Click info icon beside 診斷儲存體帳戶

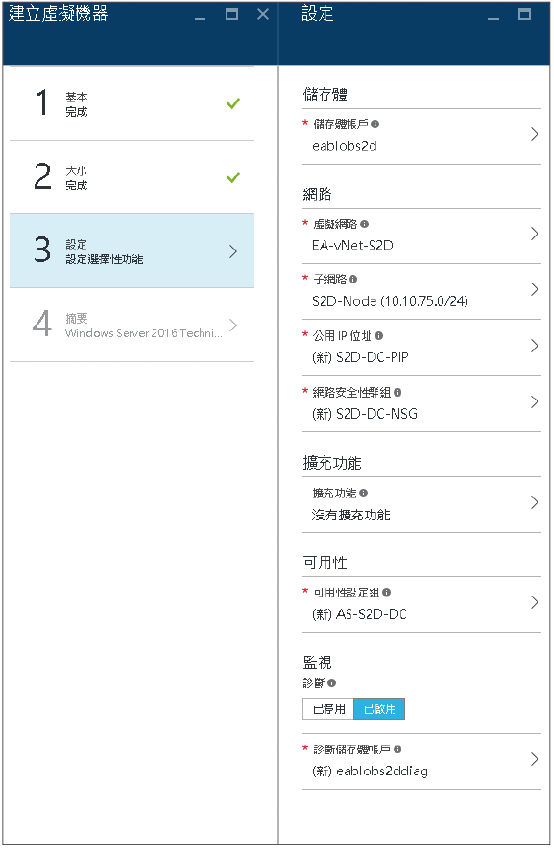[397, 749]
